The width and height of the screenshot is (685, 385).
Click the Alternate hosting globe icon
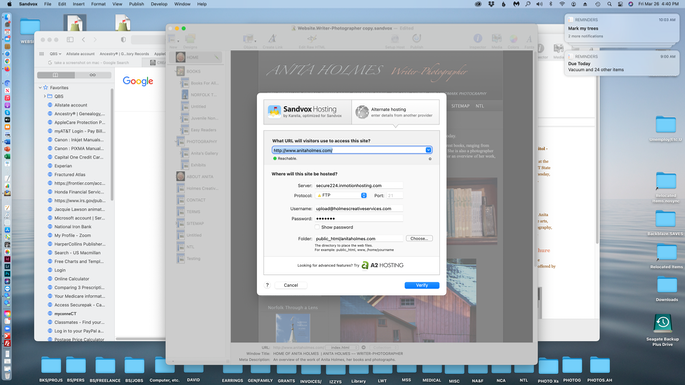(x=362, y=112)
